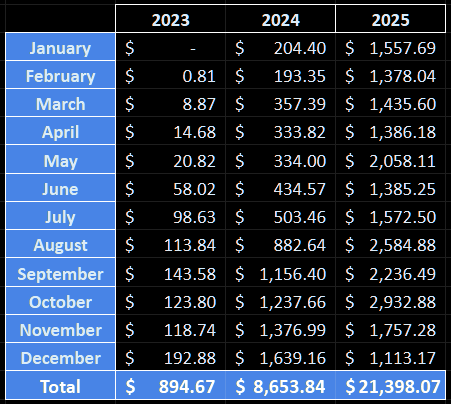
Task: Select the cell showing 1,376.99
Action: pyautogui.click(x=280, y=329)
